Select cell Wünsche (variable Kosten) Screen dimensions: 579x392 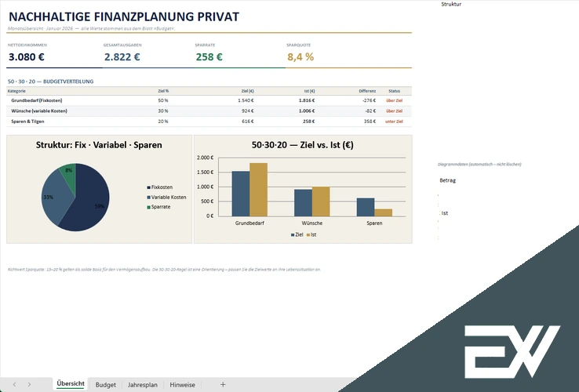coord(39,111)
